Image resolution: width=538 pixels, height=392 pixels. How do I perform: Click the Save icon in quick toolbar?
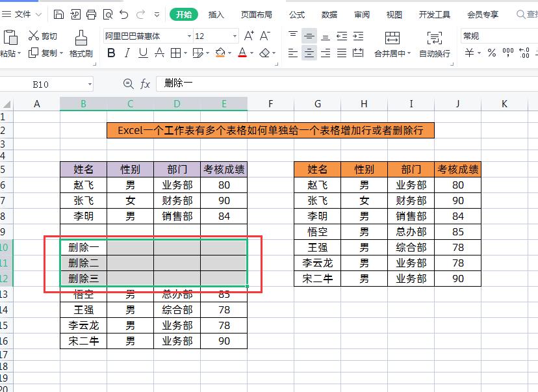click(58, 14)
